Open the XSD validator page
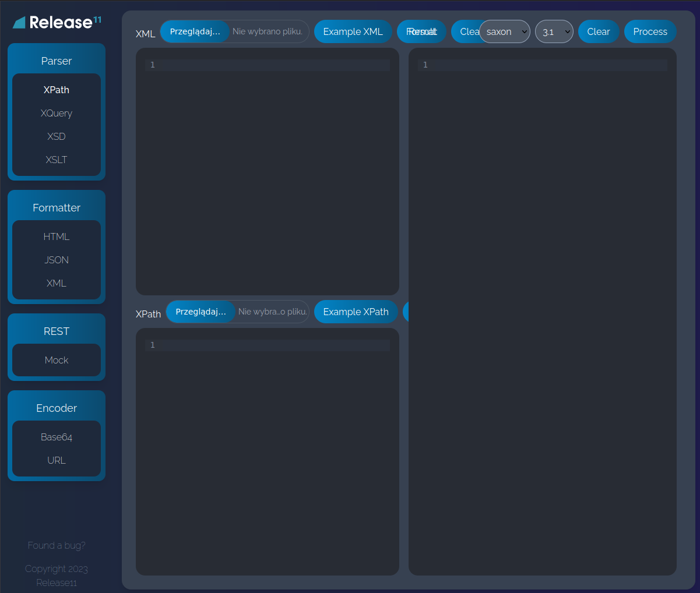Screen dimensions: 700x593 pyautogui.click(x=57, y=136)
